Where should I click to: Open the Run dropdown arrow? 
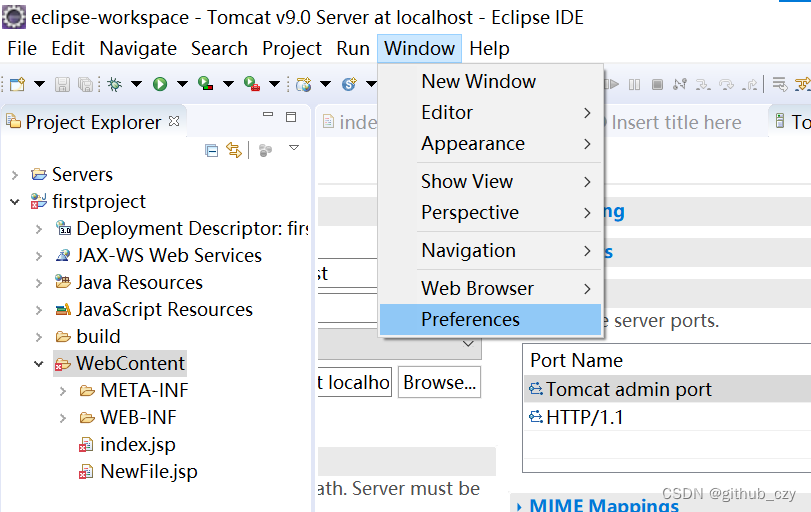coord(182,84)
